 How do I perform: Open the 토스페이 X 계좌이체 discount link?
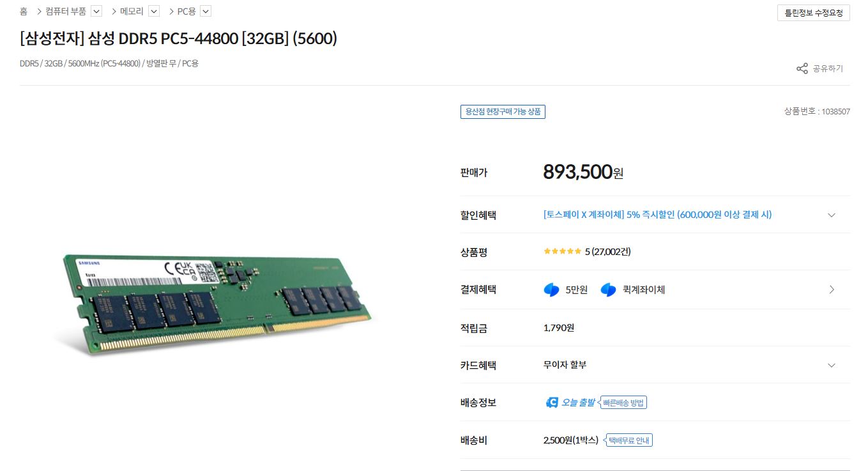tap(657, 215)
